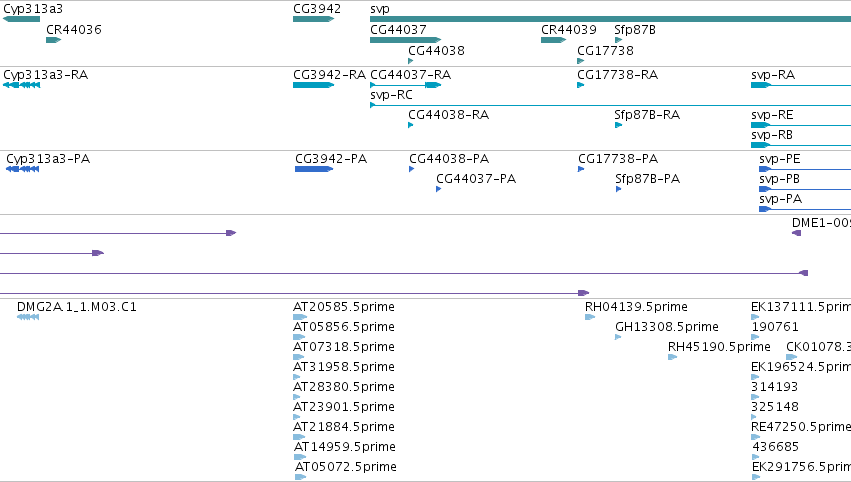Select the CG3942-PA protein bar

tap(314, 169)
